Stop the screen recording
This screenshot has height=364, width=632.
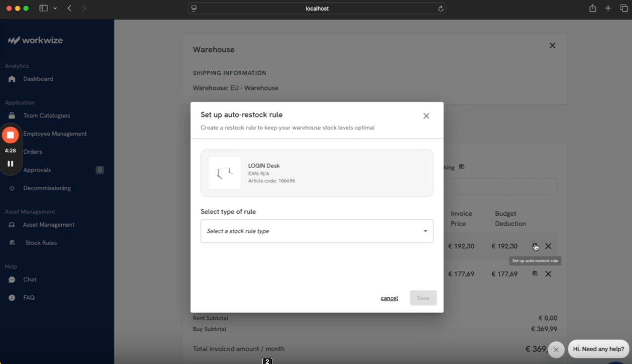[11, 135]
